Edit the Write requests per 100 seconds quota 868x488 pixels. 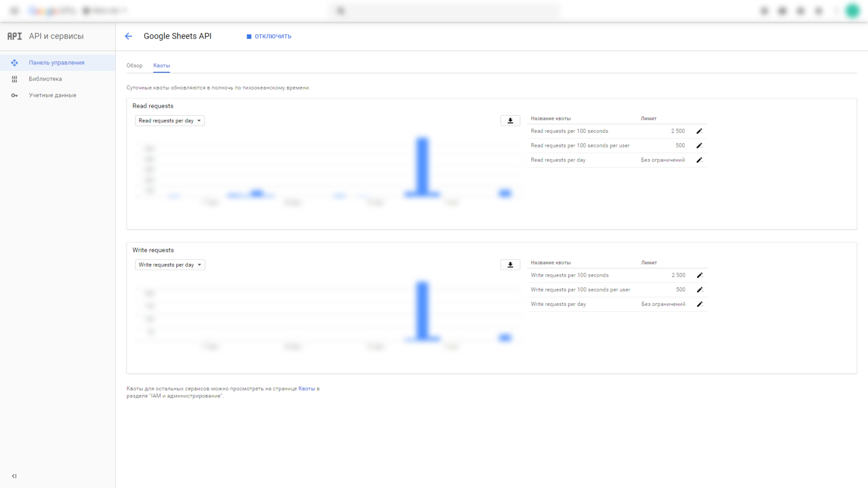click(x=700, y=275)
